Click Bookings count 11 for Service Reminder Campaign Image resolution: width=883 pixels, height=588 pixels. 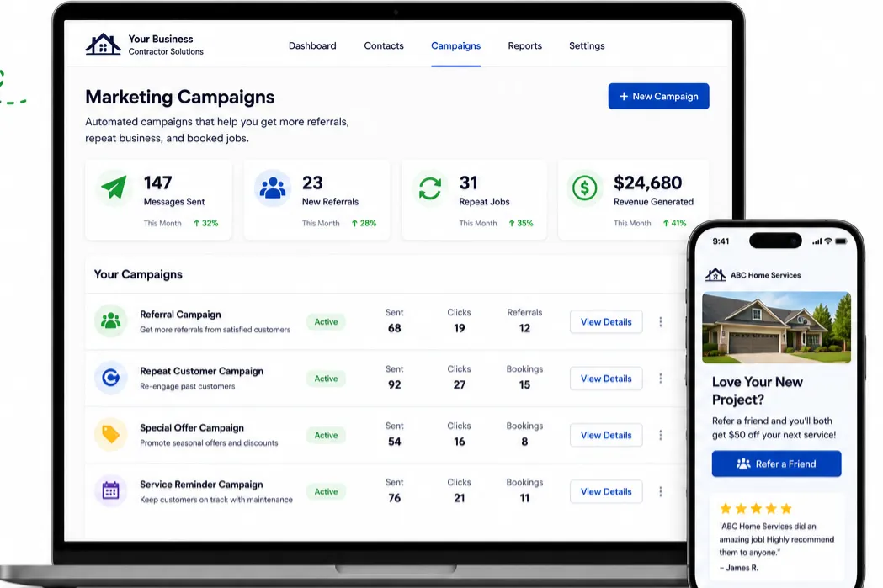click(524, 498)
